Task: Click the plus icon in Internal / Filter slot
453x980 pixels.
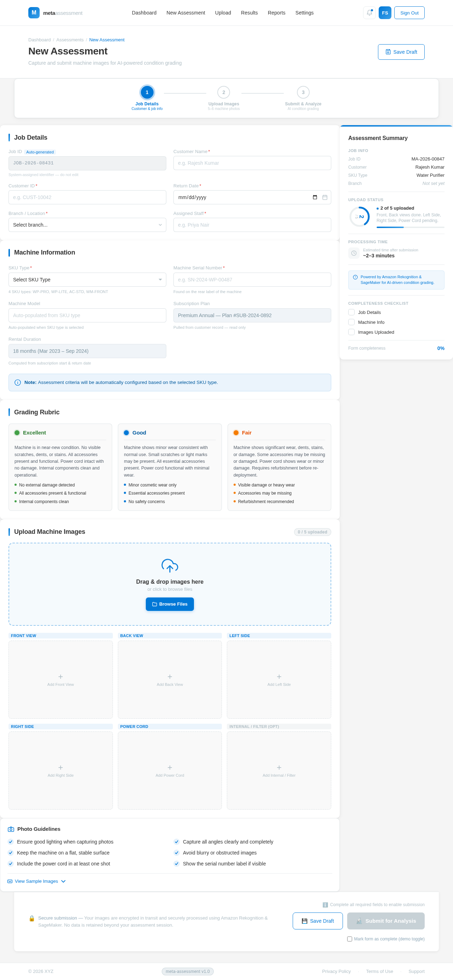Action: click(x=279, y=767)
